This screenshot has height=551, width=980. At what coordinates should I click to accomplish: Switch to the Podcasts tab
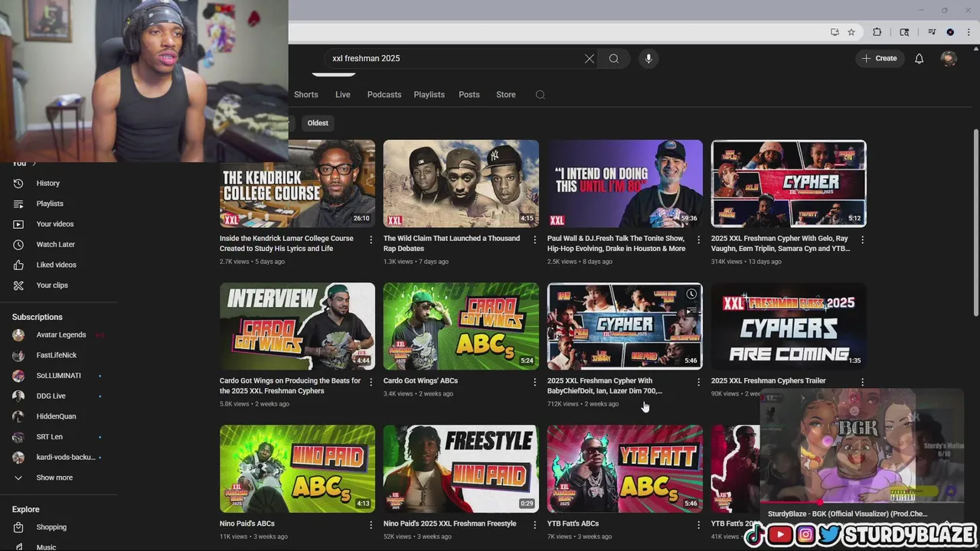point(384,95)
